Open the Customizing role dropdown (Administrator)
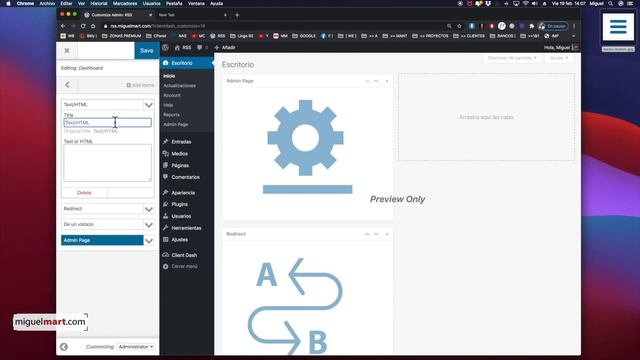This screenshot has width=640, height=360. (136, 347)
